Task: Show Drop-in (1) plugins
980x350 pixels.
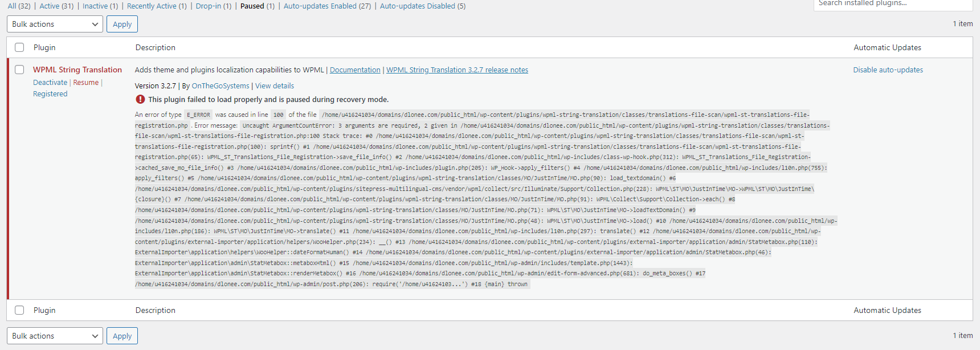Action: click(x=214, y=6)
